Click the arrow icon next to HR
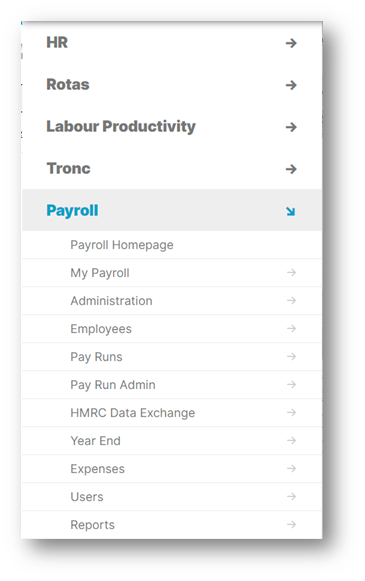The width and height of the screenshot is (365, 581). (291, 43)
